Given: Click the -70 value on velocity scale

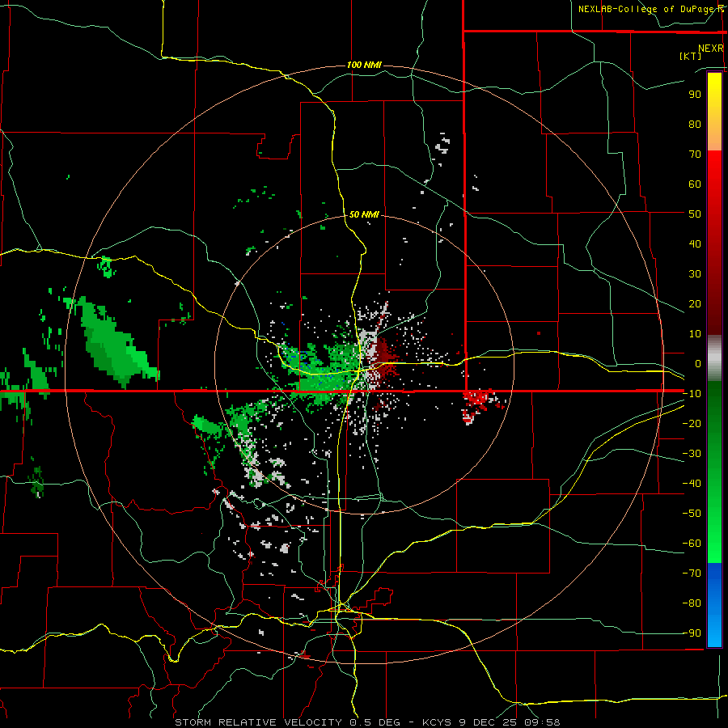Looking at the screenshot, I should tap(692, 574).
